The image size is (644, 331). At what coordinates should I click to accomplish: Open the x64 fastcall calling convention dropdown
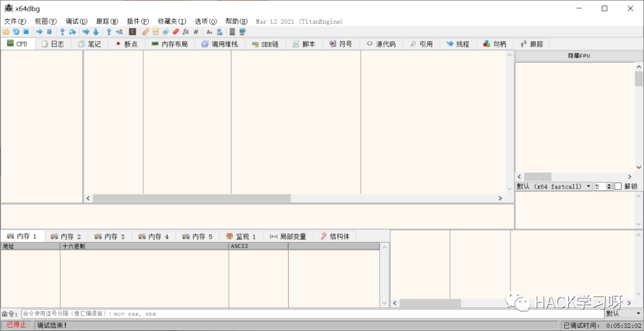pos(553,186)
